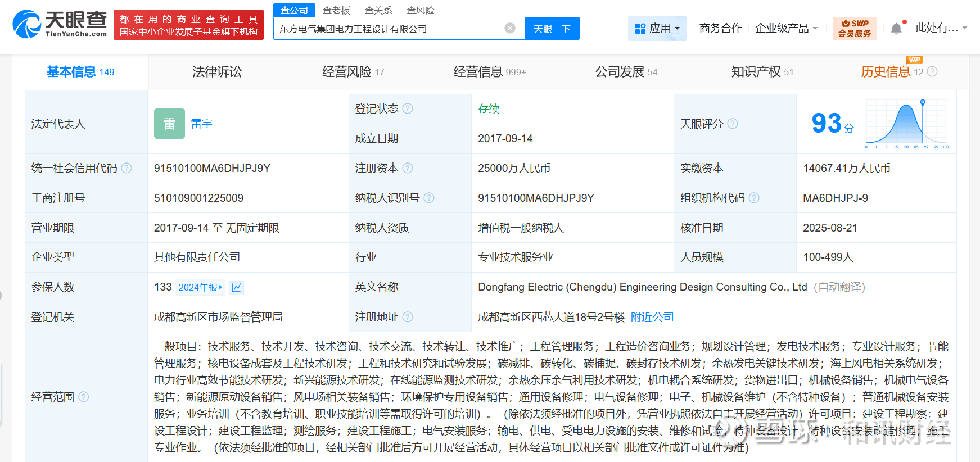Viewport: 980px width, 462px height.
Task: Open the user account dropdown
Action: 941,28
